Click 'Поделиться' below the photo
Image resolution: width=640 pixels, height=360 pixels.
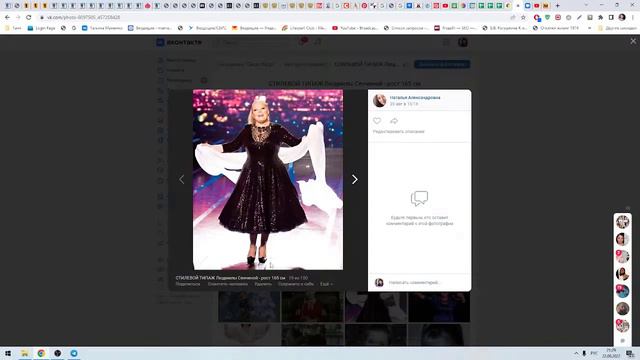(x=188, y=284)
